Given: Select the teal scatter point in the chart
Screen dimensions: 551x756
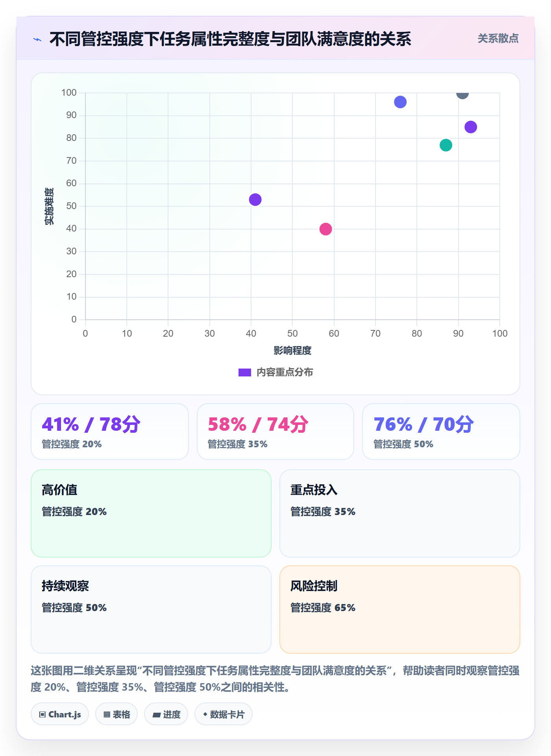Looking at the screenshot, I should [446, 145].
